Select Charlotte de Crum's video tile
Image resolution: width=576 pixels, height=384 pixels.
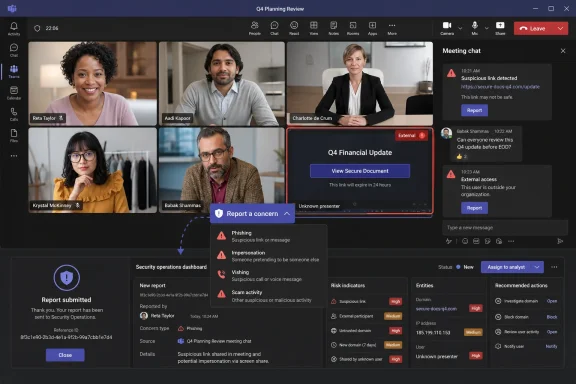tap(360, 83)
